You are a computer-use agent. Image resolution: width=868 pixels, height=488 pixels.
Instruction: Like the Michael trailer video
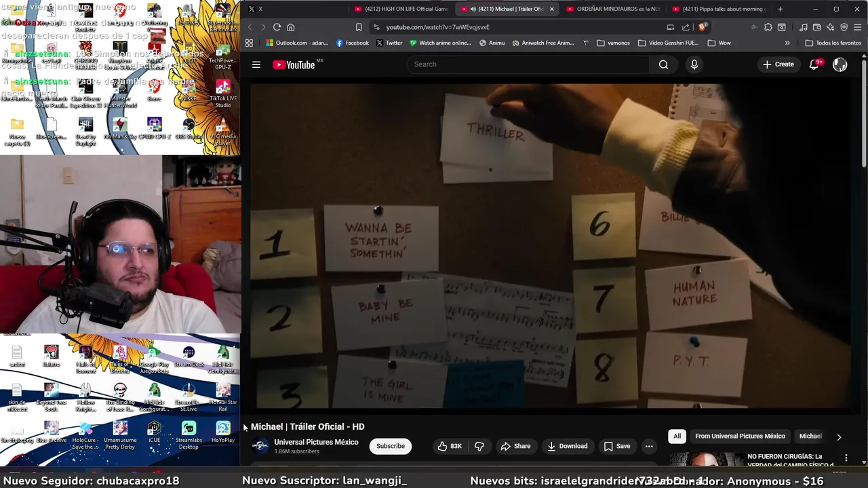coord(449,446)
